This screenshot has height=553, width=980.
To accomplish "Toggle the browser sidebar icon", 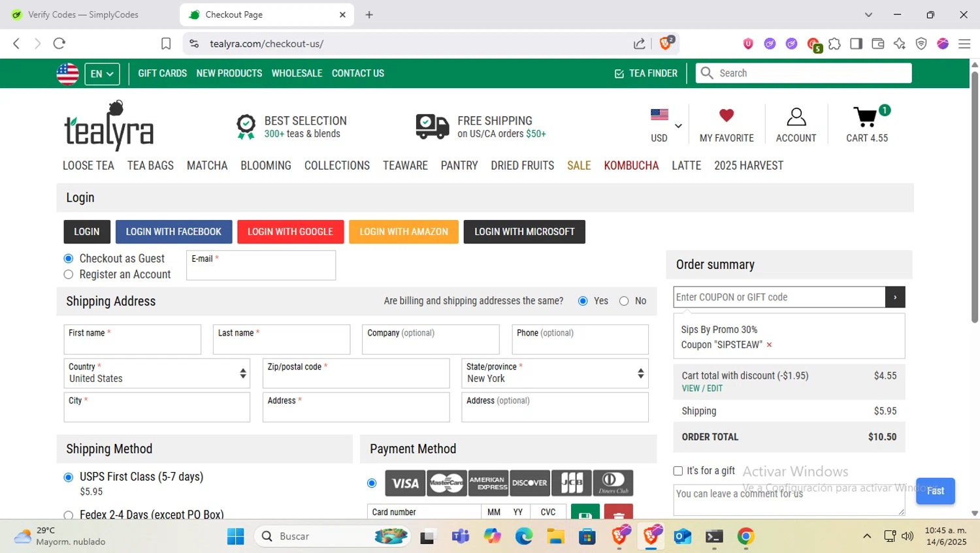I will pos(856,44).
